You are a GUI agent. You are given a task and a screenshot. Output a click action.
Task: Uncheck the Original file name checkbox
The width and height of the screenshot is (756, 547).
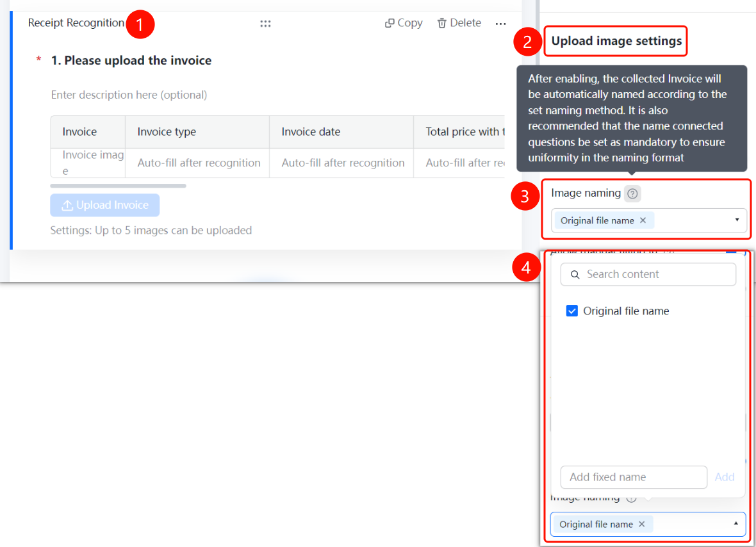[572, 311]
